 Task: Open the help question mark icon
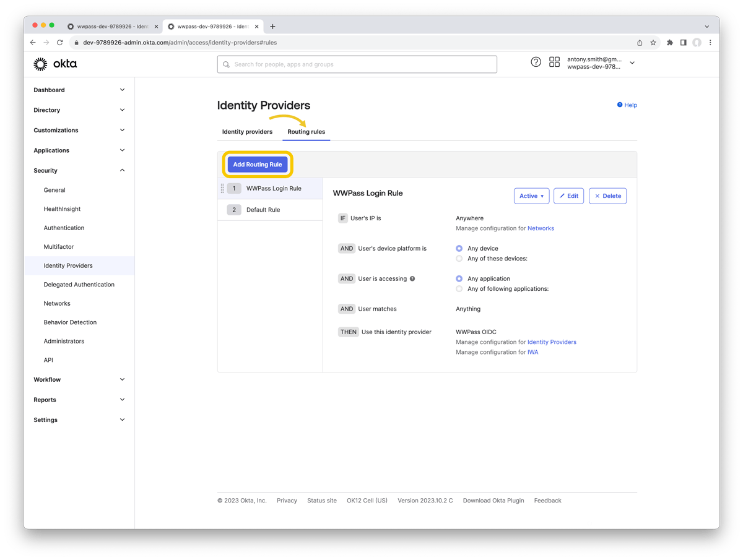[x=536, y=62]
